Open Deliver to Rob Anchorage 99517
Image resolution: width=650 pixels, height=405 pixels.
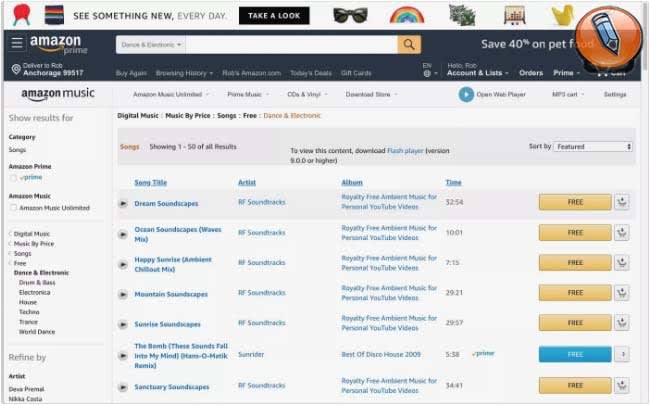pos(48,69)
